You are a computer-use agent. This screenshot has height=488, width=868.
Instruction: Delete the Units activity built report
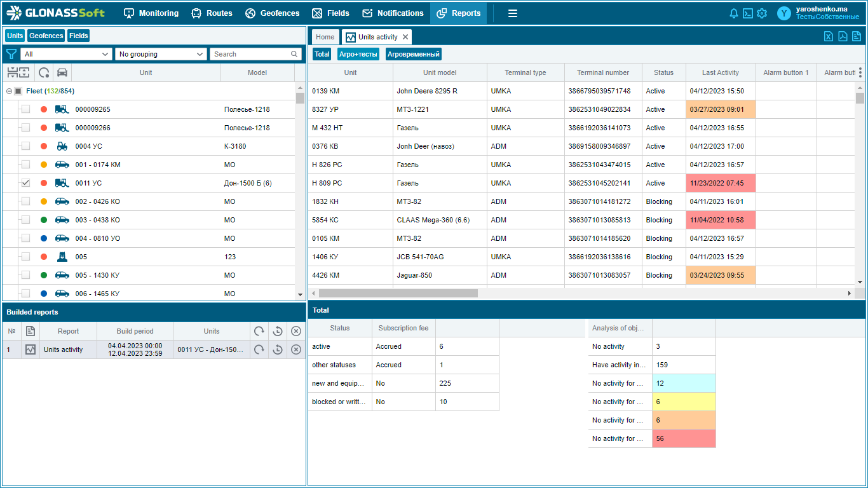(296, 349)
